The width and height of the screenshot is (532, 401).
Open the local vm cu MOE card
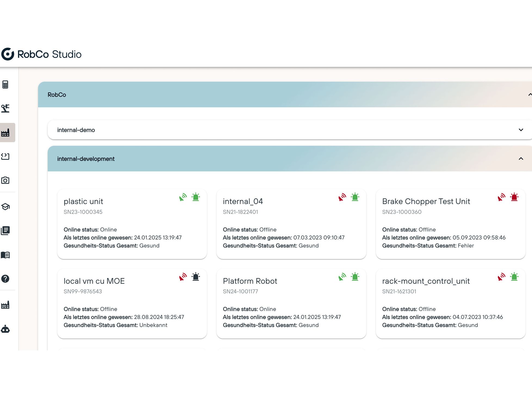click(x=132, y=303)
